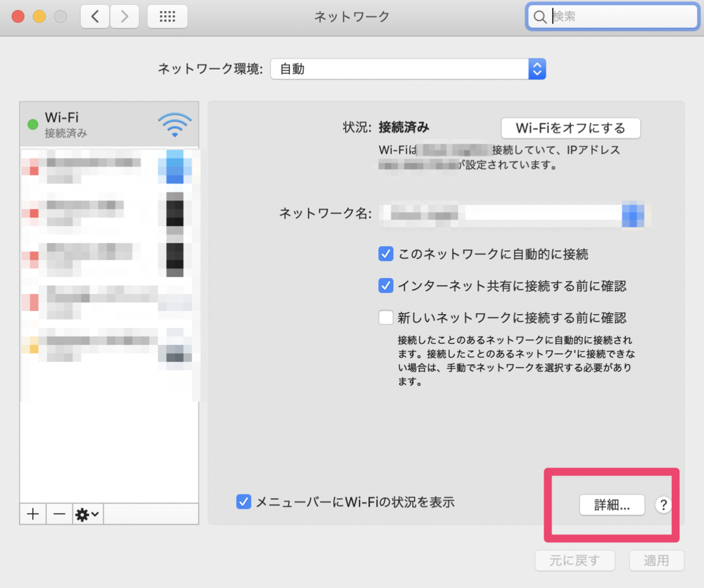Click the 元に戻す revert button
The height and width of the screenshot is (588, 704).
(574, 560)
